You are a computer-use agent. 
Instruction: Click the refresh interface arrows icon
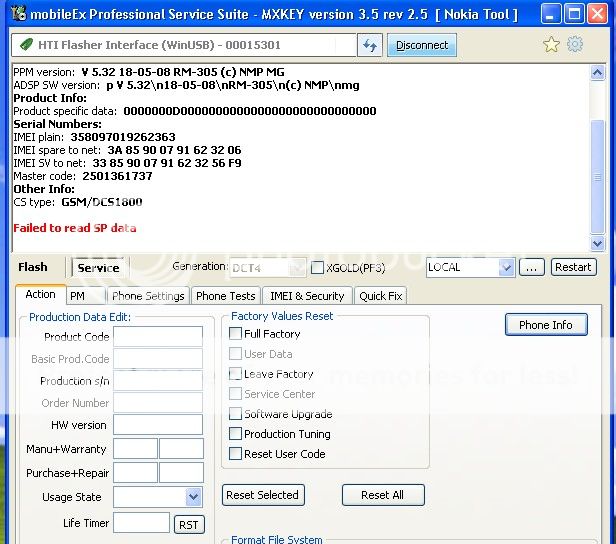pos(370,46)
